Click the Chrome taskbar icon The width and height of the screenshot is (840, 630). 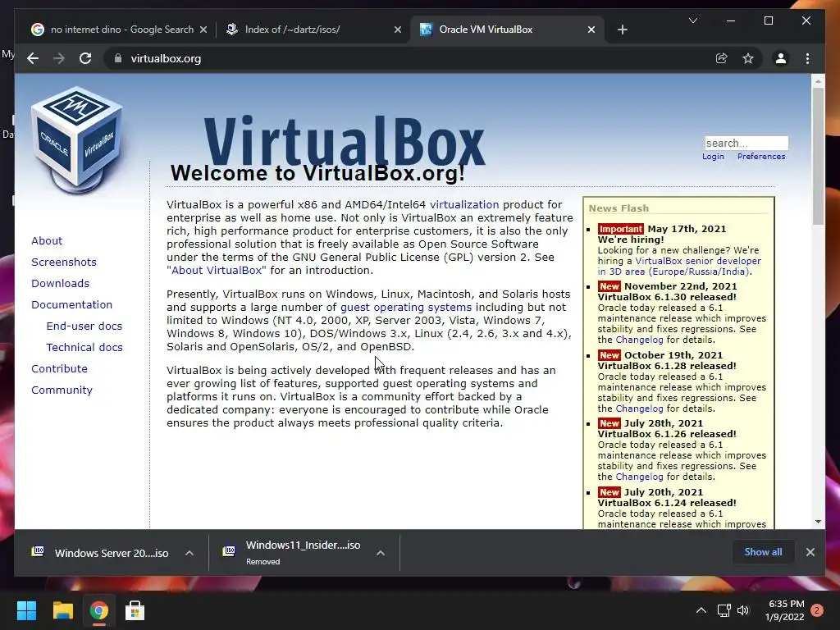[98, 610]
